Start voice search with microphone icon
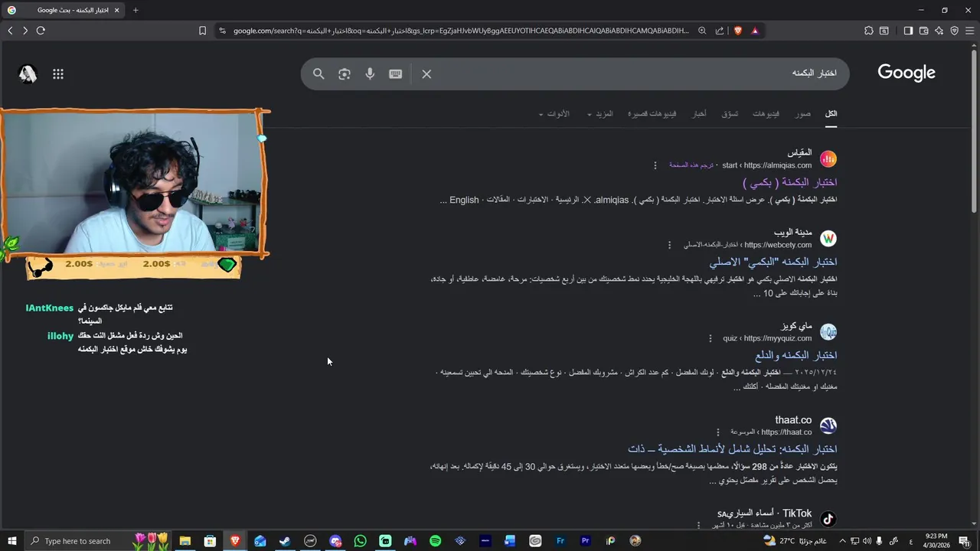980x551 pixels. click(370, 74)
